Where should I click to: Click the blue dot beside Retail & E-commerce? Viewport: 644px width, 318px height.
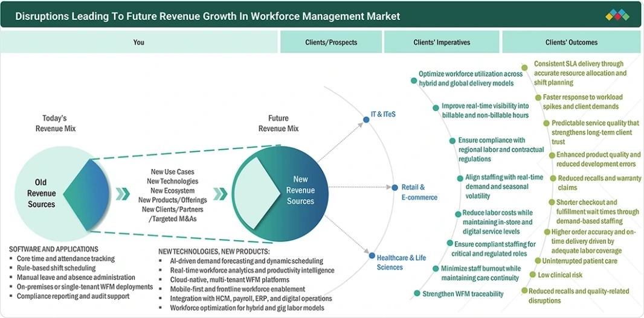point(394,188)
